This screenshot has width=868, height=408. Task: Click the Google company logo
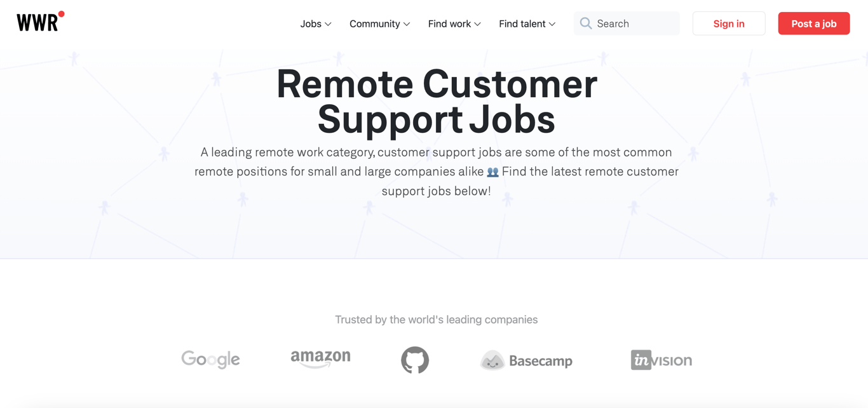[x=210, y=359]
